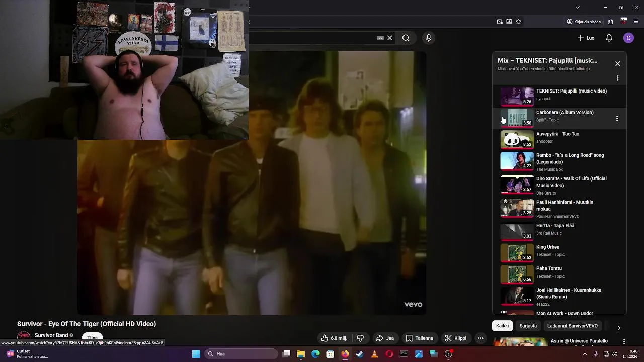Open File Explorer from taskbar
Screen dimensions: 644x362
pos(301,354)
